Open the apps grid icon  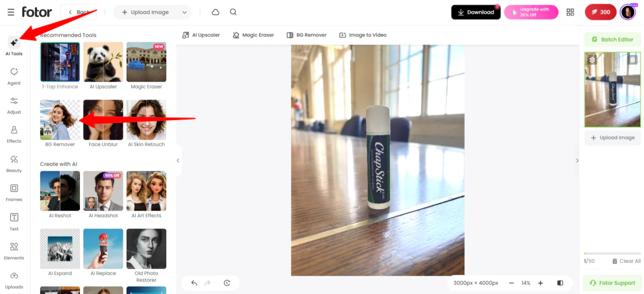click(570, 12)
